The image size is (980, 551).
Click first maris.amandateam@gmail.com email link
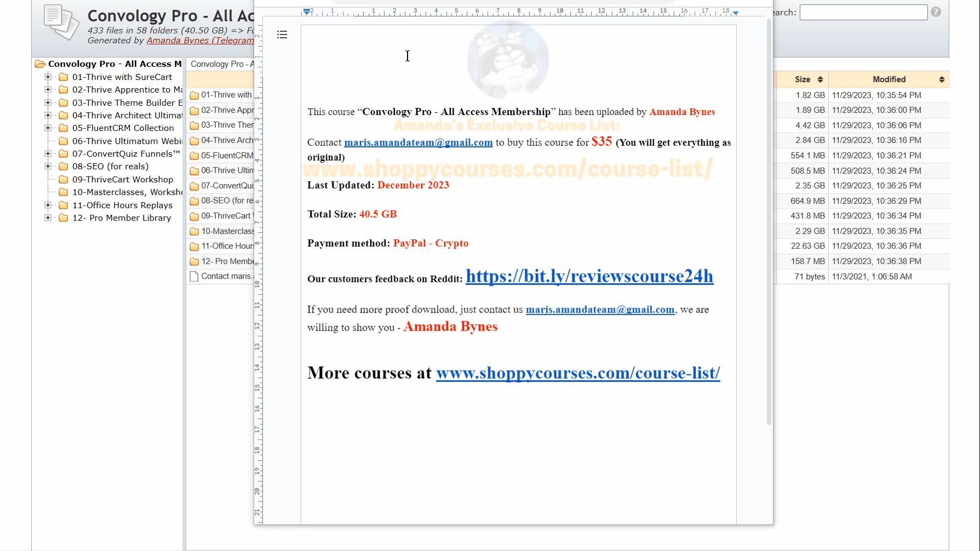tap(418, 142)
